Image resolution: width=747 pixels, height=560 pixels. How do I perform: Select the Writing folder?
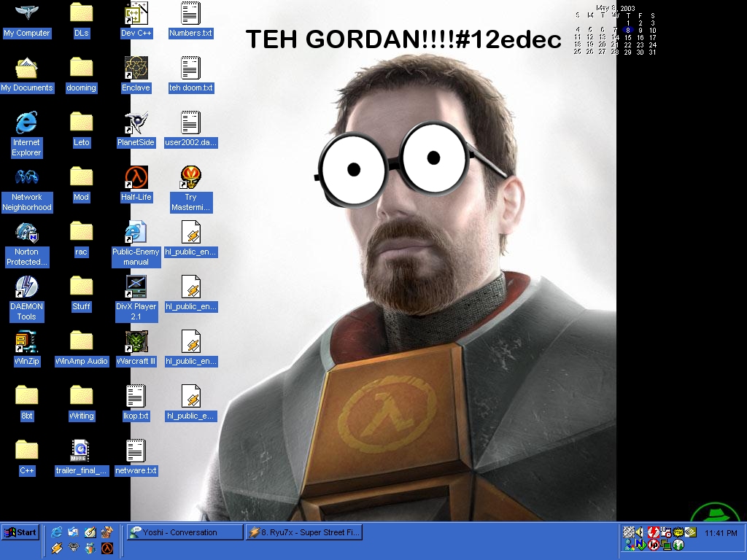click(81, 403)
